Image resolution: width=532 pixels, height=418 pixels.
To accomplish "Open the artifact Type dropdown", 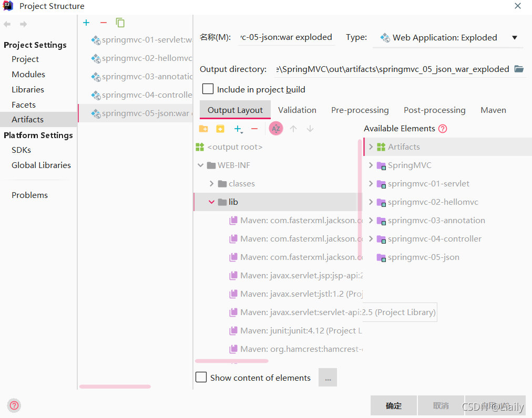I will [514, 38].
